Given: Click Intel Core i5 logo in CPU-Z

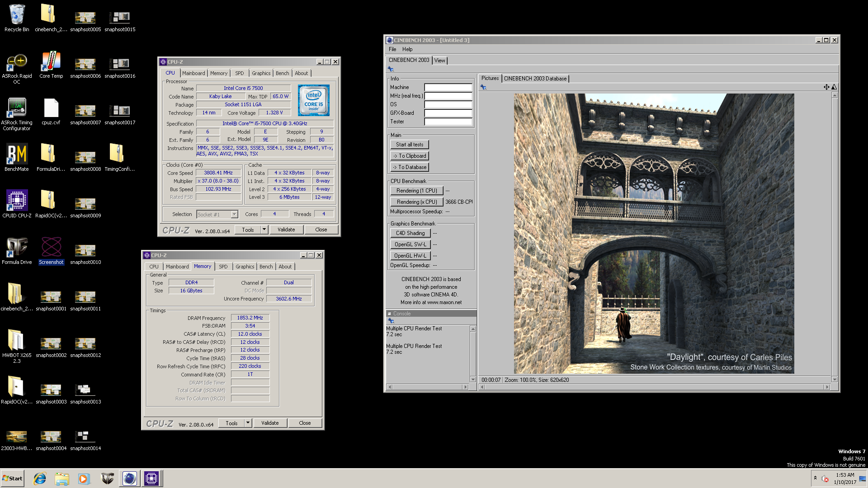Looking at the screenshot, I should point(314,100).
